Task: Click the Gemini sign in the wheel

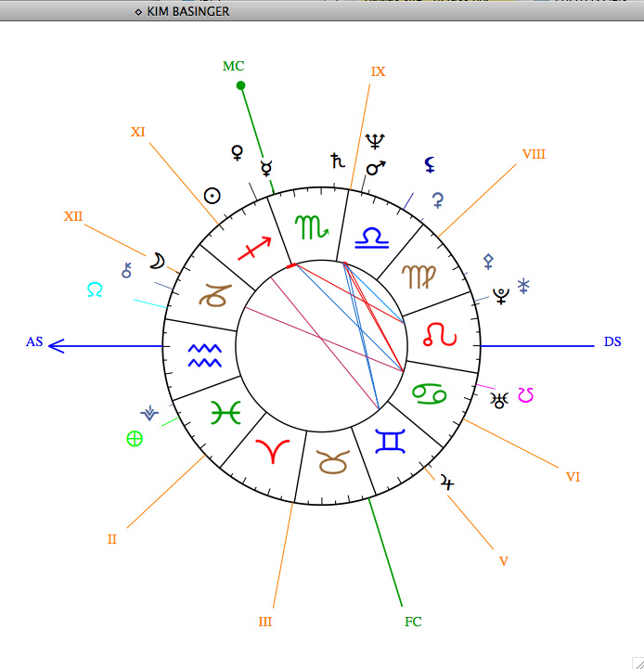Action: (x=390, y=442)
